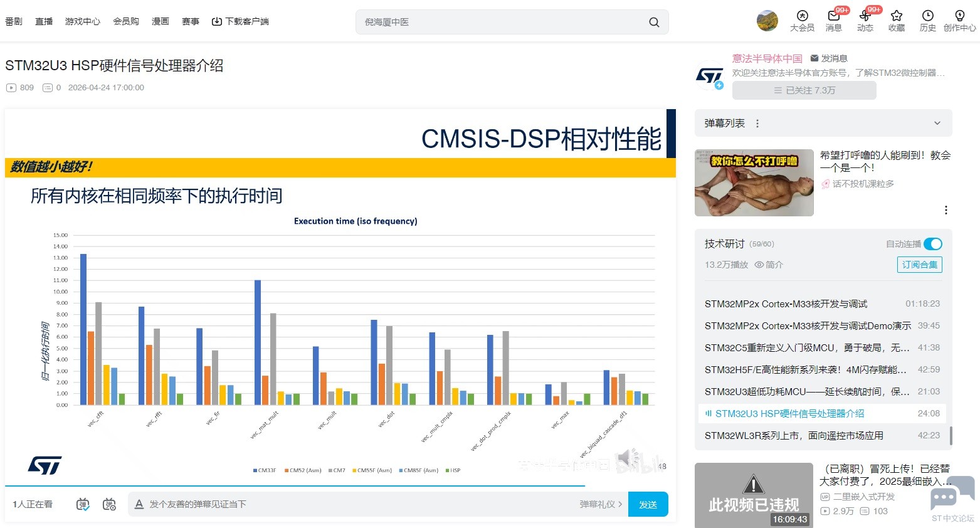Screen dimensions: 980x528
Task: Open the 大会员 icon
Action: pyautogui.click(x=802, y=16)
